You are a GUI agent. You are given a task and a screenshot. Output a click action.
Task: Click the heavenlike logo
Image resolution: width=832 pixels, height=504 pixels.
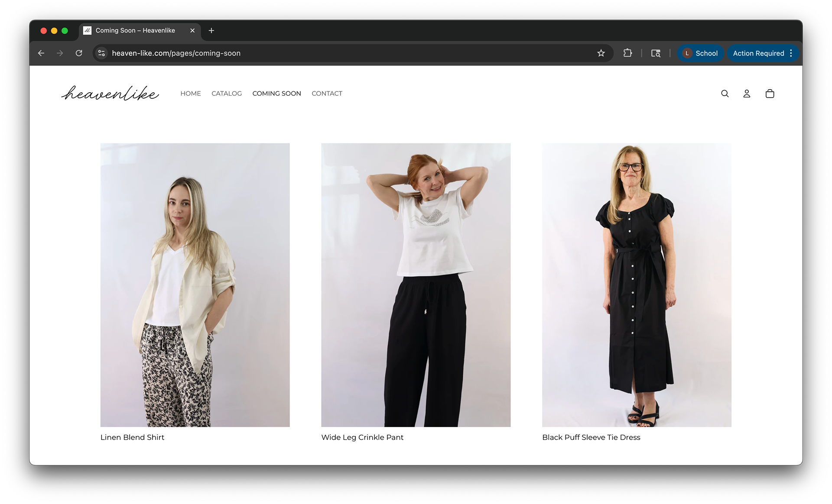click(110, 94)
